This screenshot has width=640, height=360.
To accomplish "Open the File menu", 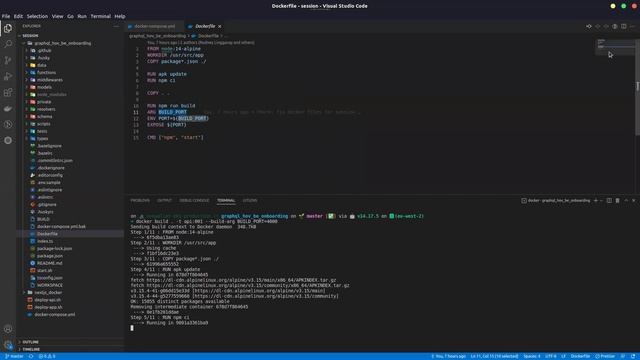I will pos(6,16).
